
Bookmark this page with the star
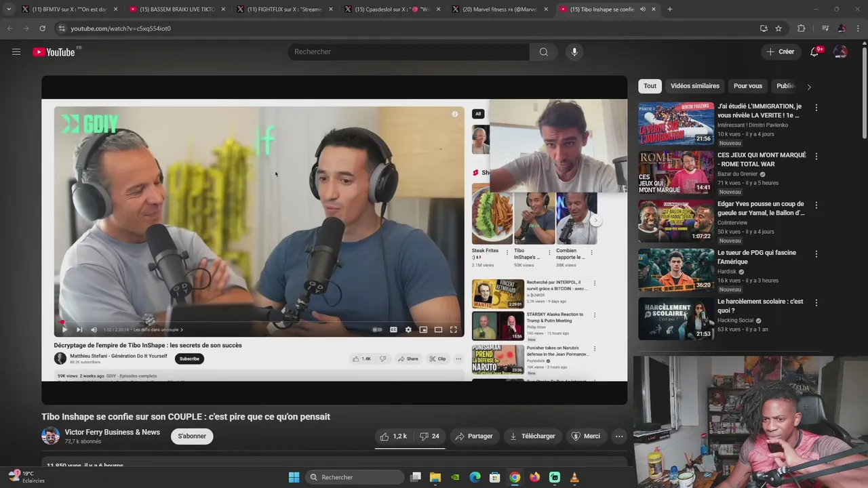778,28
